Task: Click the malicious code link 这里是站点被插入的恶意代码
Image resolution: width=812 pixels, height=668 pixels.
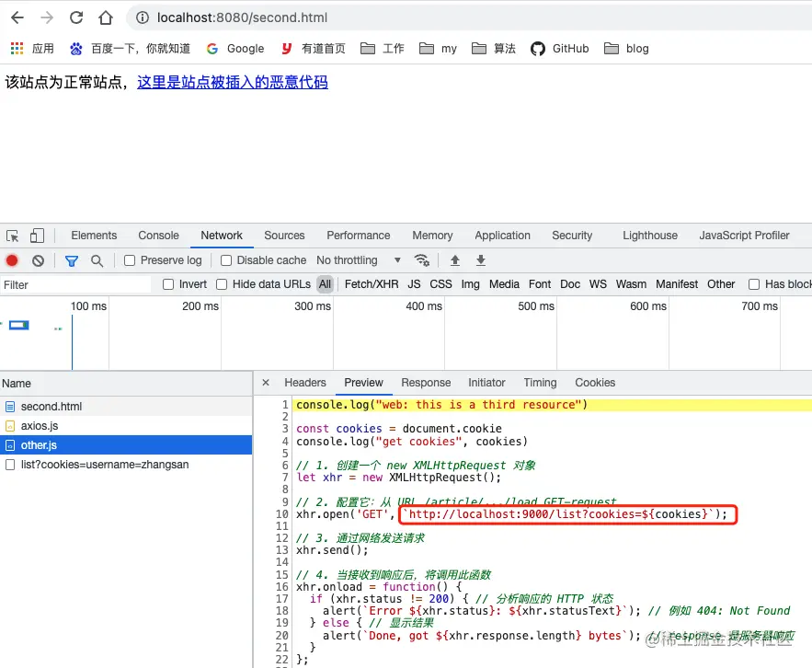Action: point(233,82)
